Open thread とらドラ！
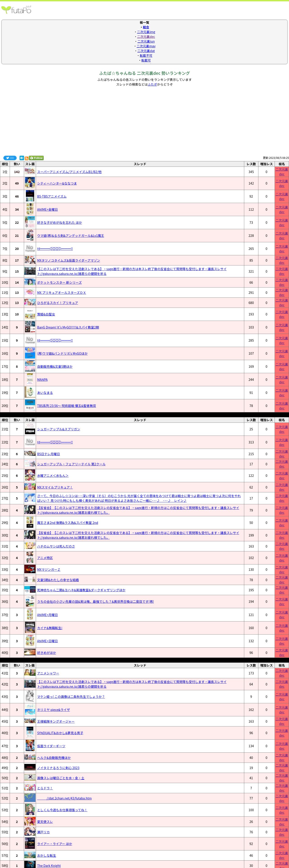Image resolution: width=289 pixels, height=868 pixels. (x=45, y=788)
